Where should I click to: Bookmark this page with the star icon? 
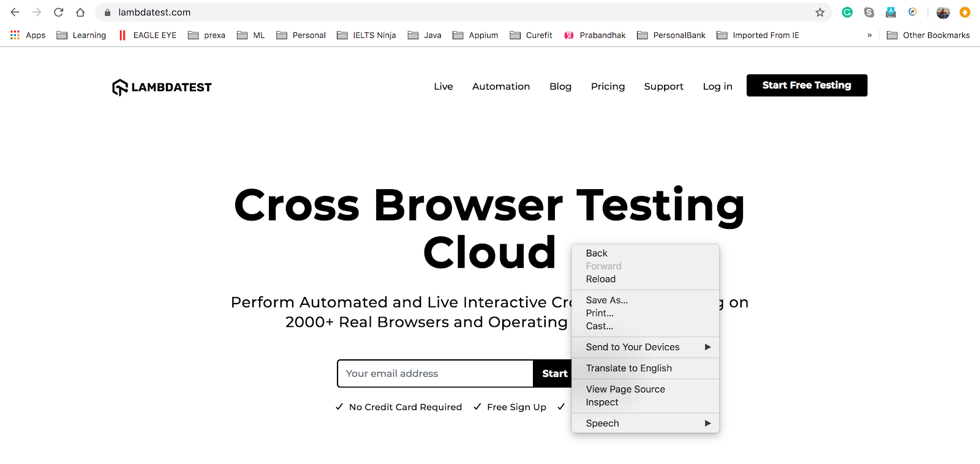tap(820, 12)
